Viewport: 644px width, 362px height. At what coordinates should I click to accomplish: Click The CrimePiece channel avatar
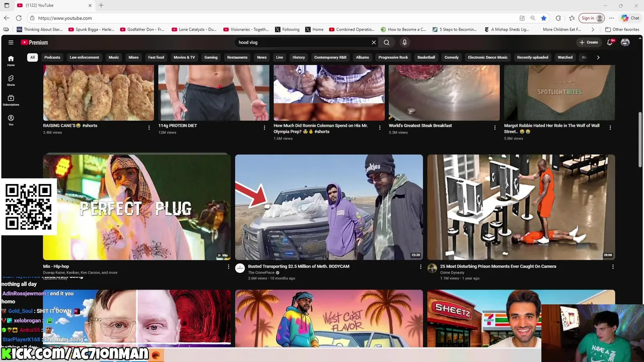(x=240, y=268)
